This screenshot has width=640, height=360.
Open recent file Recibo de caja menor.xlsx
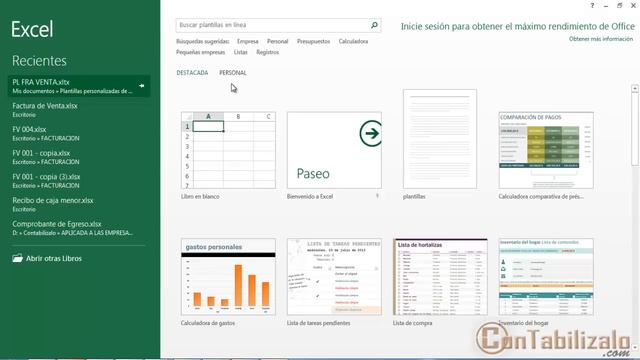point(79,204)
